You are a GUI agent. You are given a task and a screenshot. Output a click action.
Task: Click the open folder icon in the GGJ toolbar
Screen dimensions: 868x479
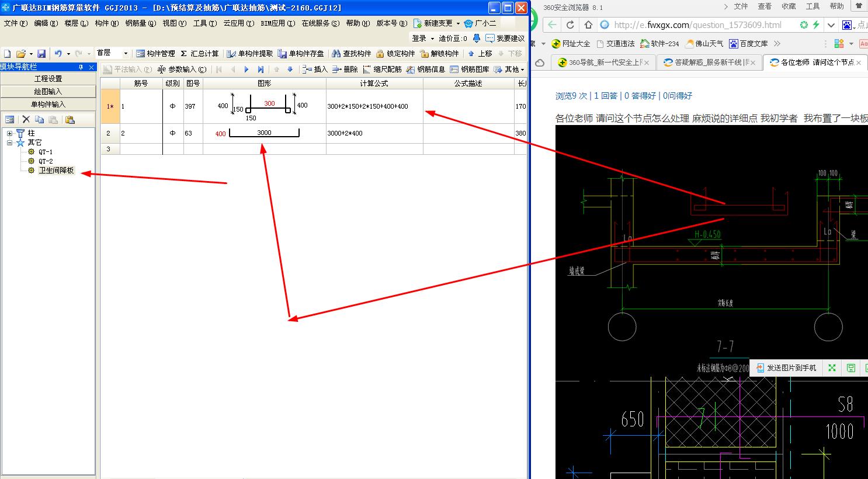tap(20, 53)
